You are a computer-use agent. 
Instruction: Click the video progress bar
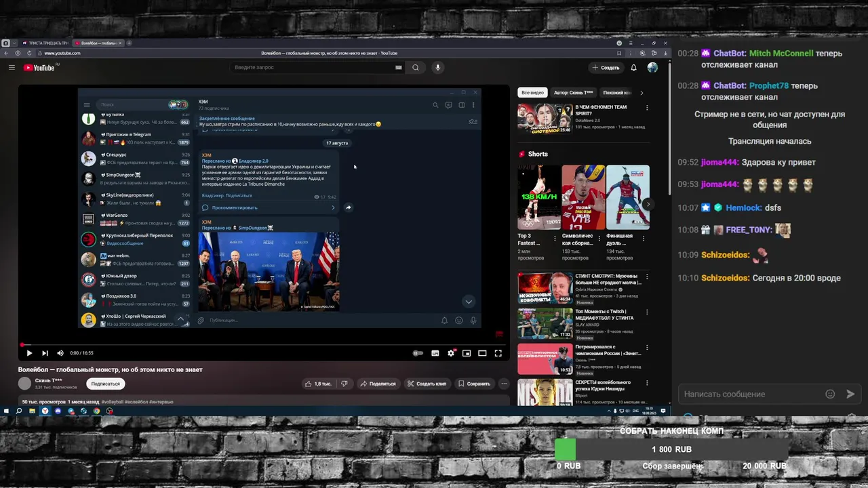pyautogui.click(x=264, y=344)
